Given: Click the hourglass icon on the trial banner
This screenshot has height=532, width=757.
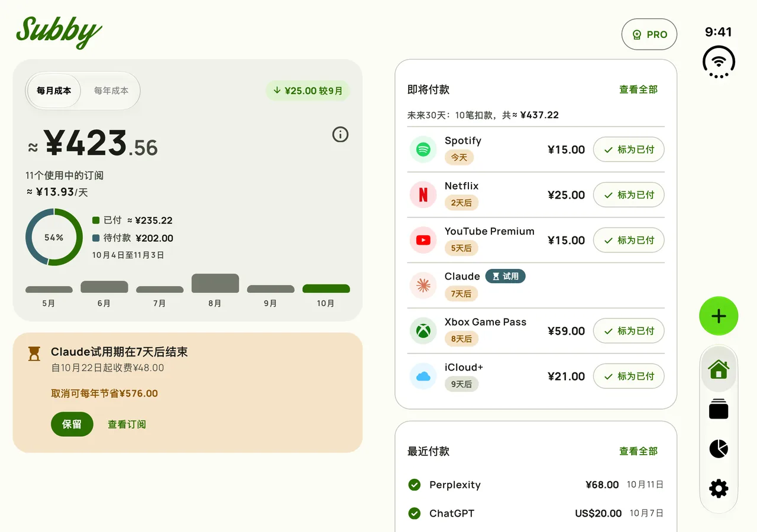Looking at the screenshot, I should (34, 353).
